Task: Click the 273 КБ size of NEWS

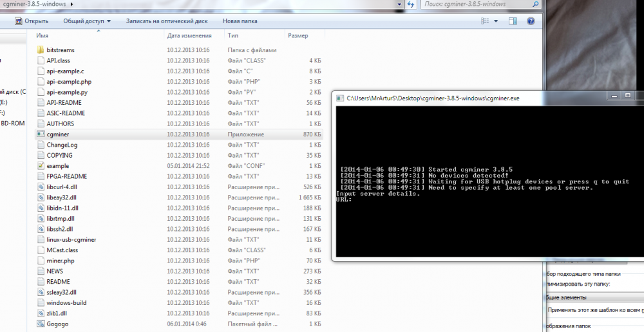Action: [x=312, y=272]
